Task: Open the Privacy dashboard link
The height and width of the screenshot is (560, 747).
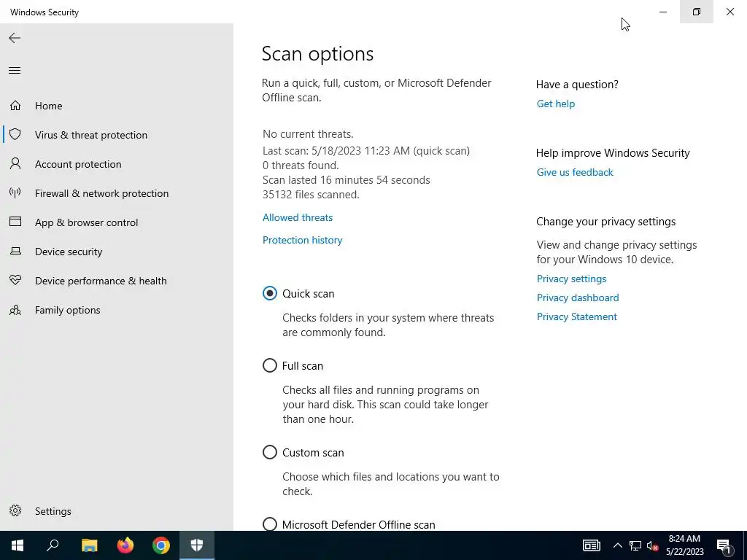Action: click(x=578, y=297)
